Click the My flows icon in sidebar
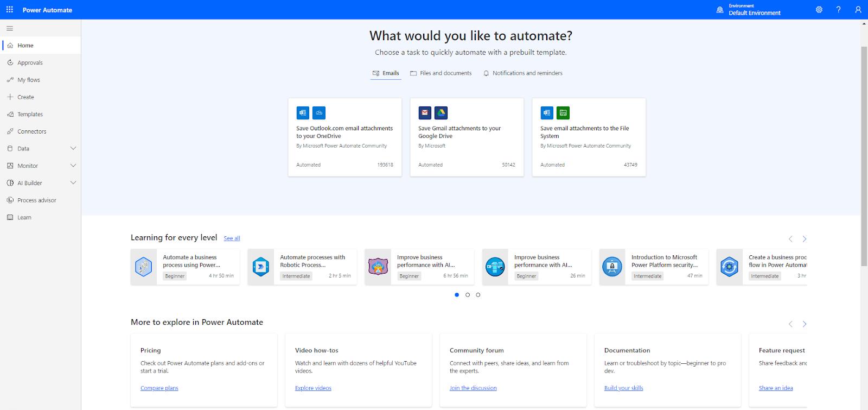The image size is (868, 410). tap(10, 80)
